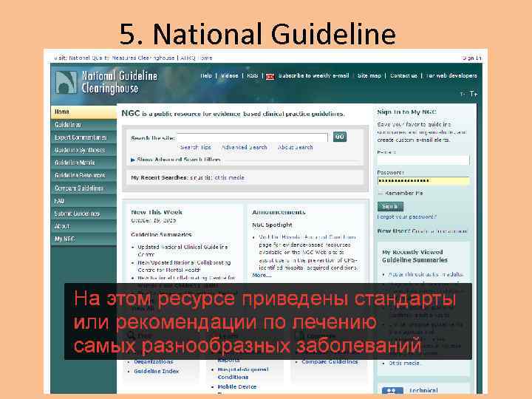Open Organizations link in browse list
The width and height of the screenshot is (532, 399).
[x=154, y=361]
